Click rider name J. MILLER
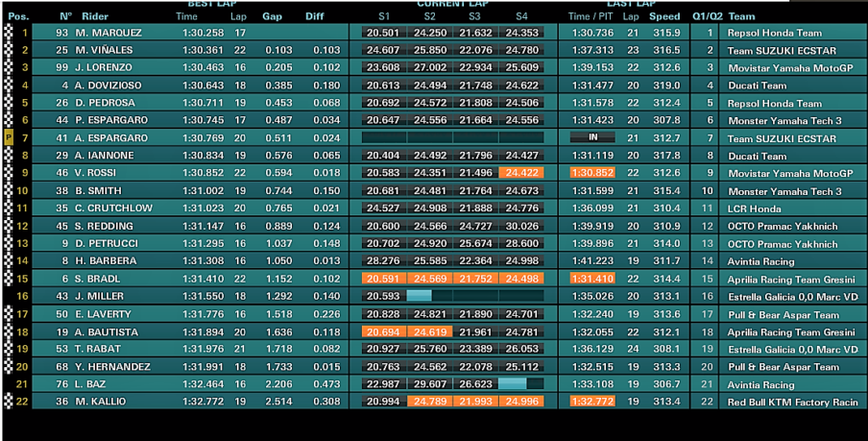868x441 pixels. pyautogui.click(x=100, y=296)
